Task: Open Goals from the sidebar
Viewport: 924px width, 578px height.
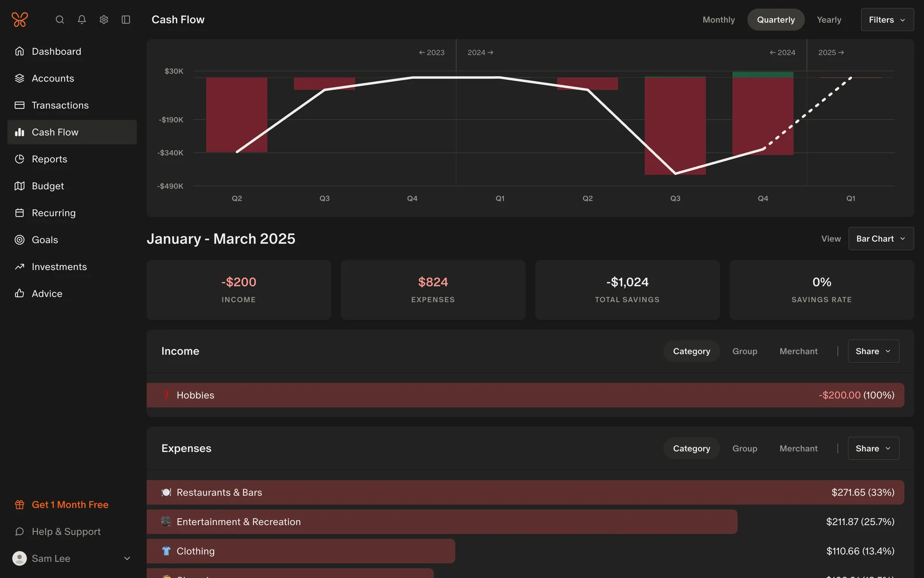Action: 44,240
